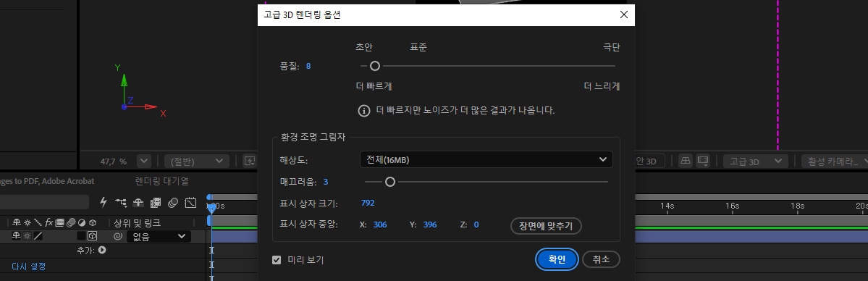This screenshot has height=281, width=868.
Task: Open the composition mini-flowchart icon
Action: pyautogui.click(x=121, y=202)
